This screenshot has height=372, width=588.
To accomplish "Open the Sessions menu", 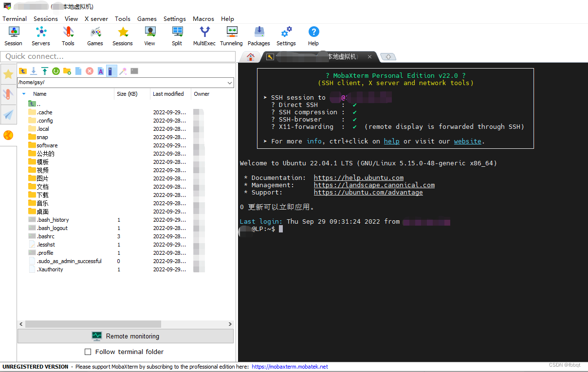I will click(46, 18).
